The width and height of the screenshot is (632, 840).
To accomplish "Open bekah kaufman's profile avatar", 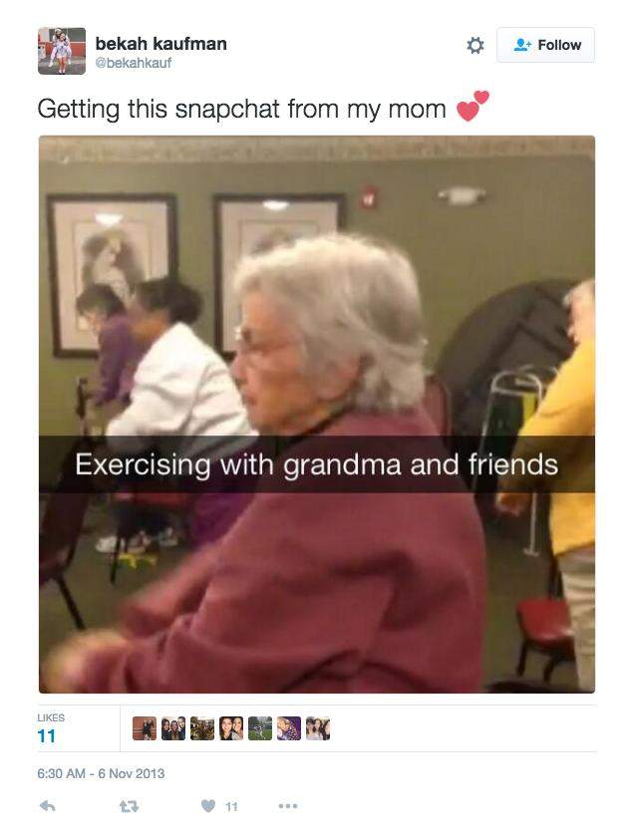I will point(62,51).
